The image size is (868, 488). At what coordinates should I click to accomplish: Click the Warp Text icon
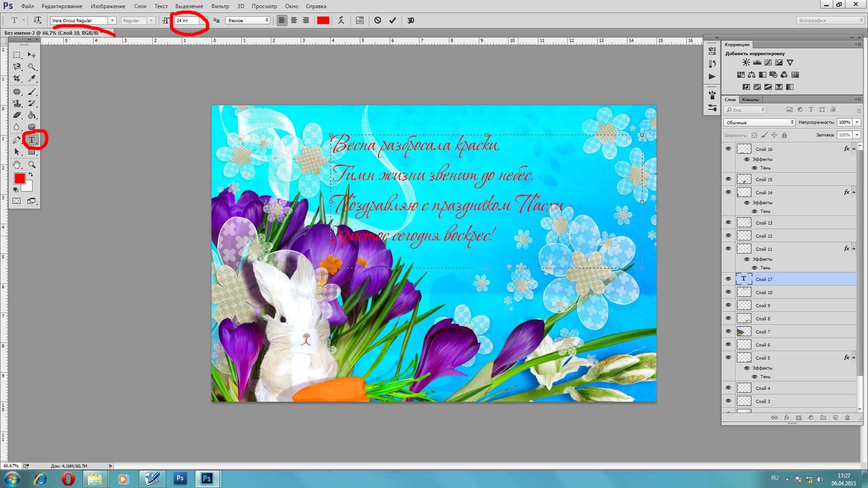pyautogui.click(x=340, y=20)
